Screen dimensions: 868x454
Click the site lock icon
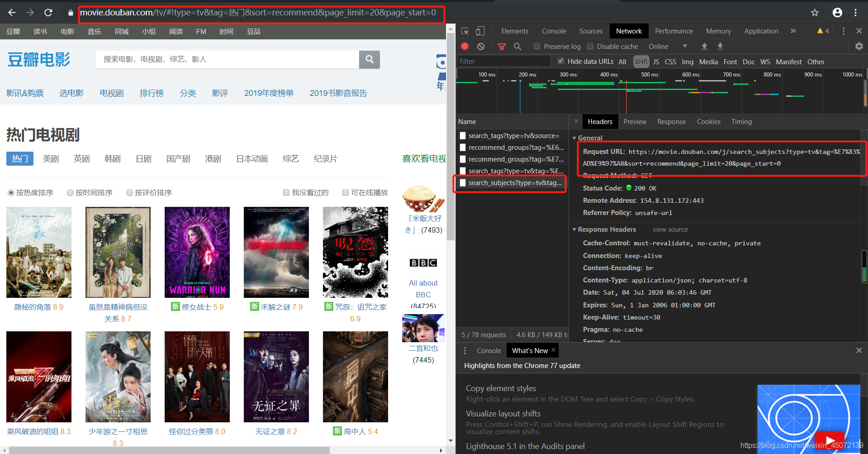(x=71, y=13)
